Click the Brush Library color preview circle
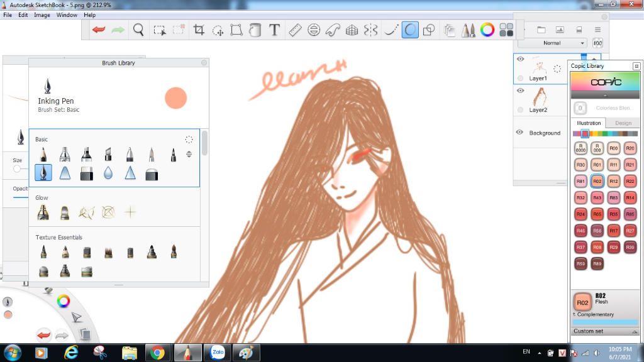This screenshot has height=362, width=644. 176,98
